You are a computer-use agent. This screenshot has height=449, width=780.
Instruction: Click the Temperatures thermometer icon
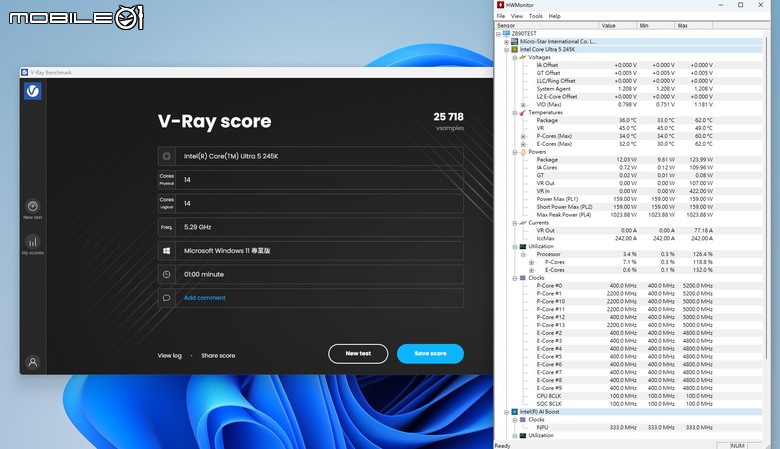pos(523,112)
